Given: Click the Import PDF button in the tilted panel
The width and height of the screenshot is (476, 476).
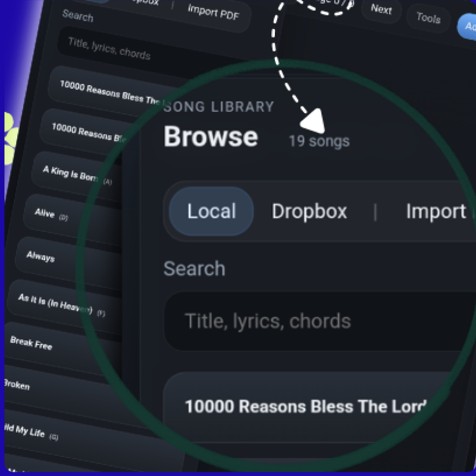Looking at the screenshot, I should 214,12.
